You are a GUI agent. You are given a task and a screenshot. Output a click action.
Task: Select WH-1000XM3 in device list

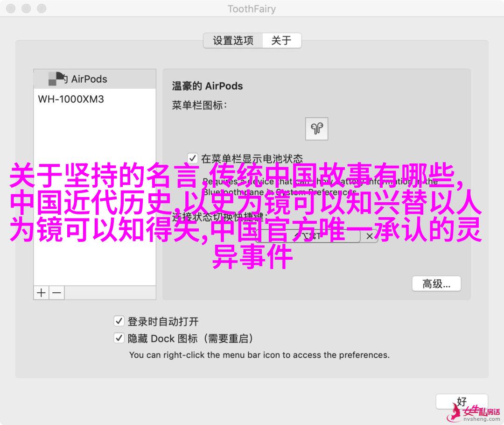click(x=95, y=99)
